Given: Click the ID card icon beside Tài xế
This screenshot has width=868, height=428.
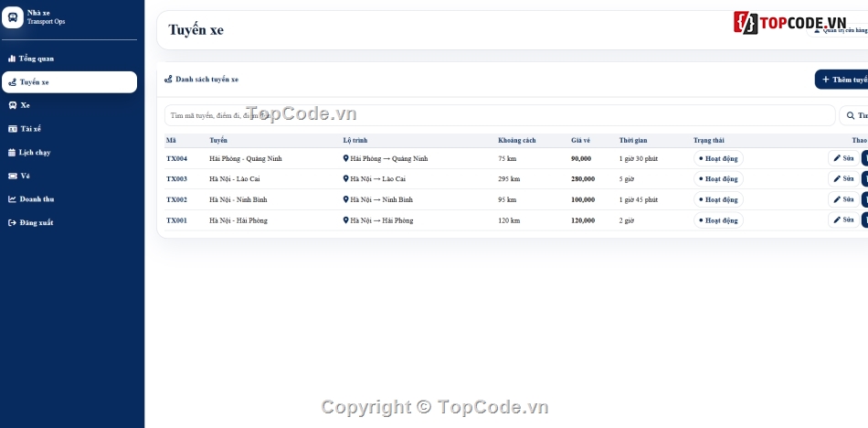Looking at the screenshot, I should click(13, 129).
